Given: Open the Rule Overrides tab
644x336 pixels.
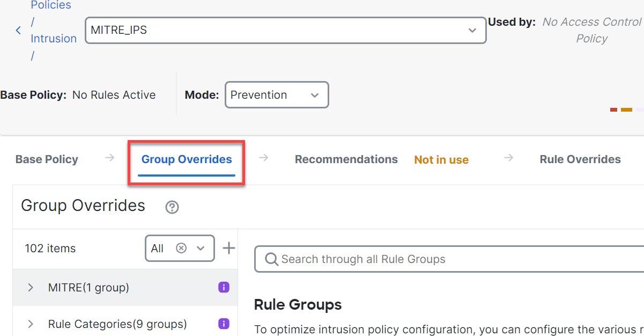Looking at the screenshot, I should (x=580, y=159).
